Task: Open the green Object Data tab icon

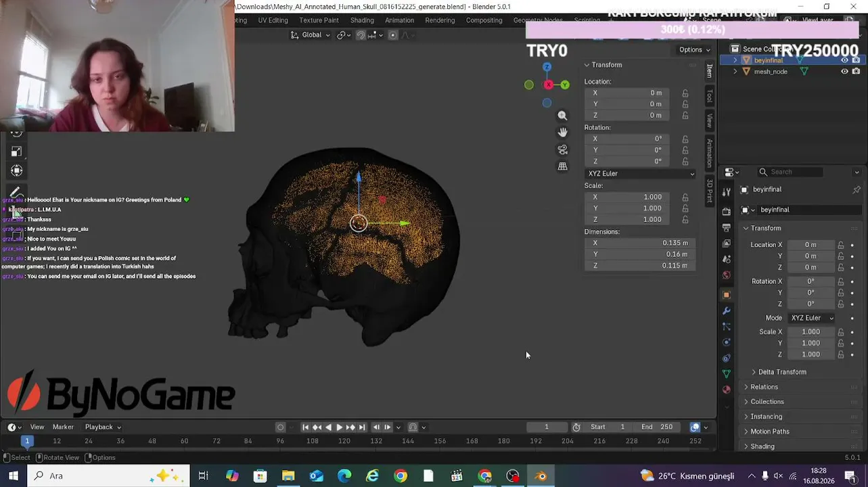Action: click(727, 373)
